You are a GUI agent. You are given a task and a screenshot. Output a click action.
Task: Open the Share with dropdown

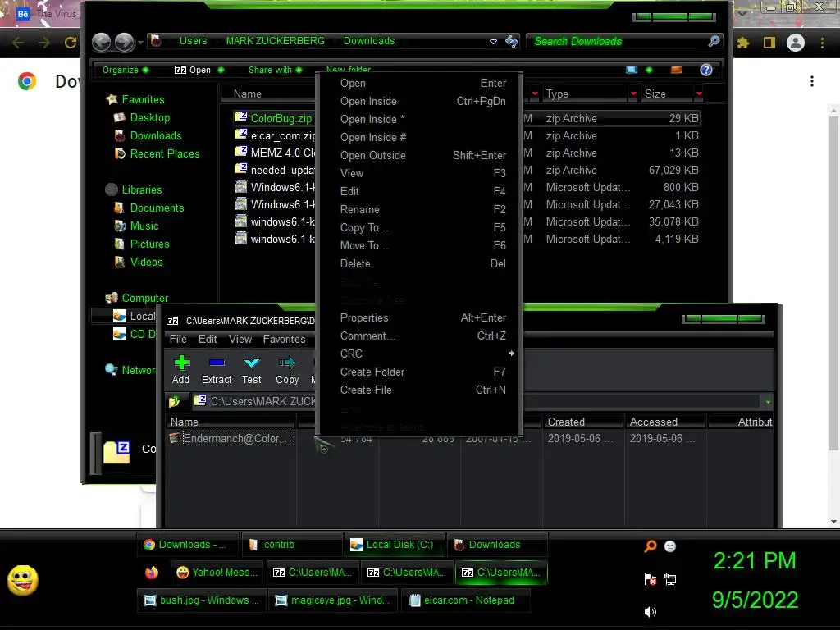click(x=276, y=70)
